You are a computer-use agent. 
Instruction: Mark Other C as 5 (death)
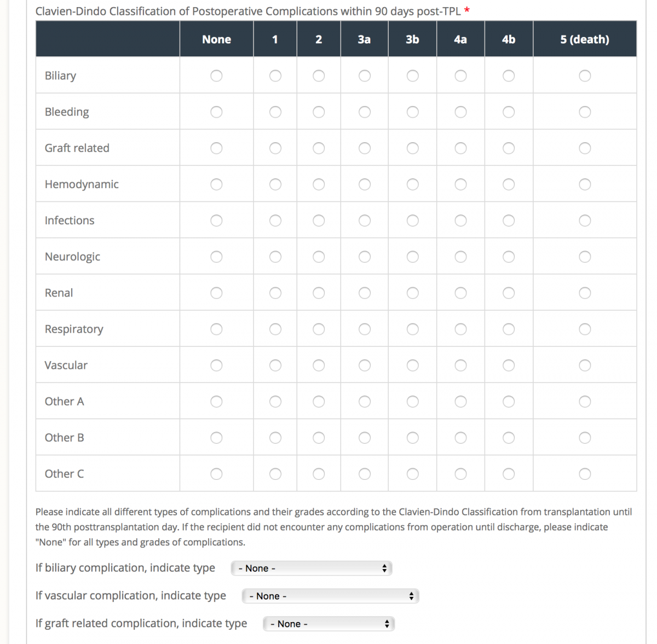click(x=585, y=474)
